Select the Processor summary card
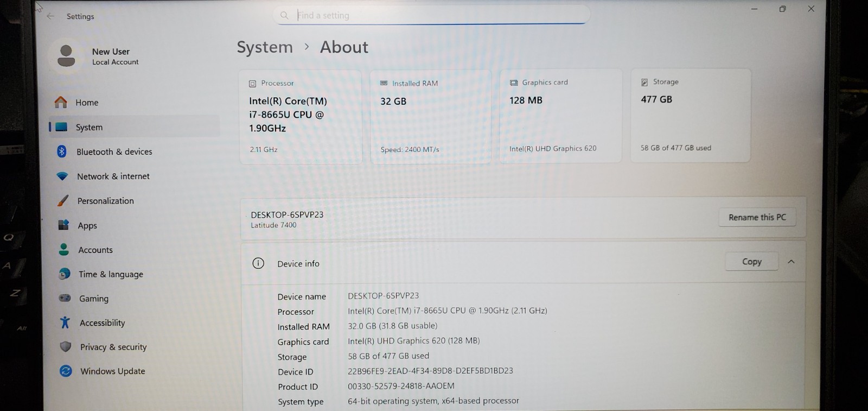This screenshot has width=868, height=411. click(301, 117)
